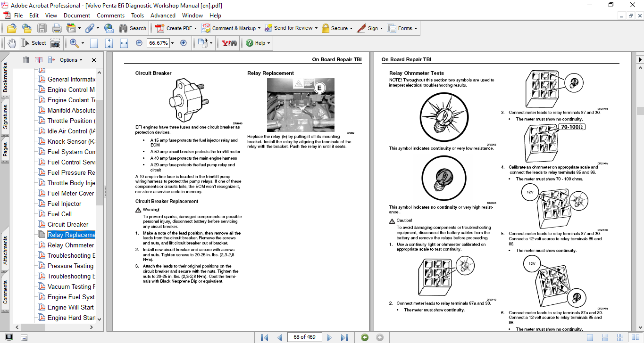
Task: Switch to the Signatures side tab
Action: pyautogui.click(x=6, y=117)
